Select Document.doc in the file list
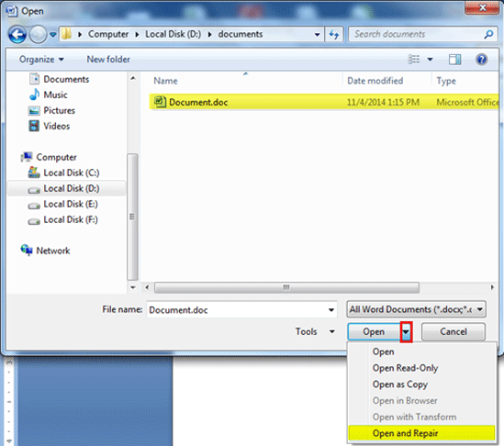This screenshot has width=504, height=446. [325, 102]
